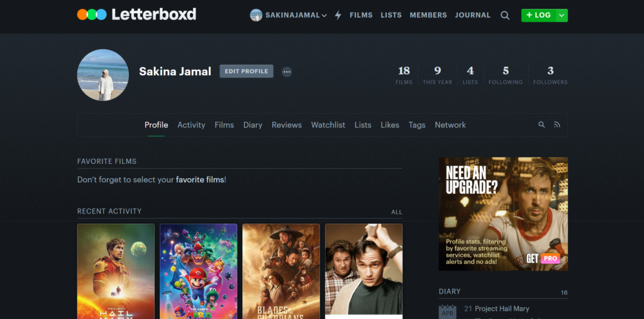
Task: Open the activity lightning bolt icon
Action: 338,15
